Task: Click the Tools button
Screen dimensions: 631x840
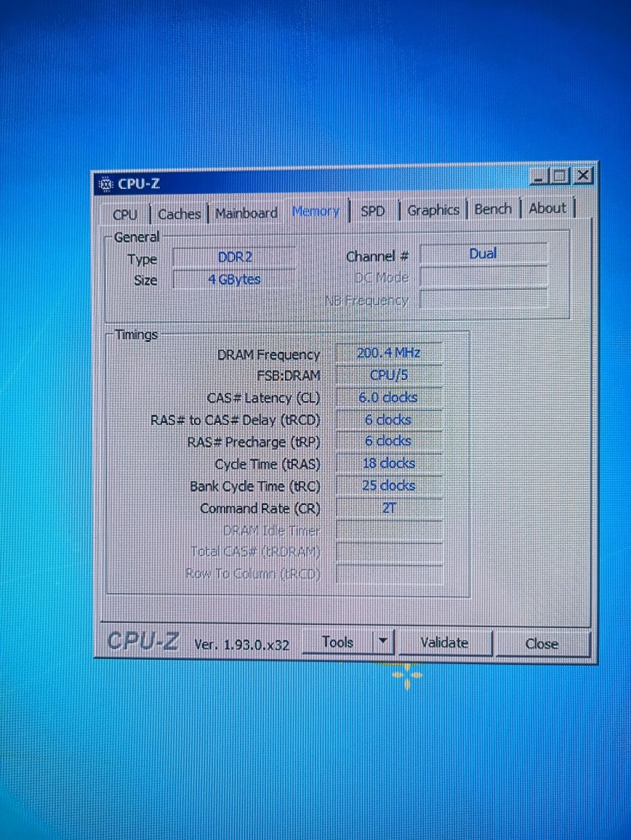Action: coord(337,642)
